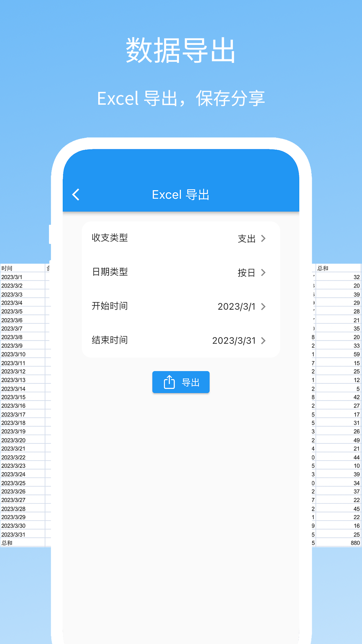Click the 时间 column header cell

click(x=7, y=268)
